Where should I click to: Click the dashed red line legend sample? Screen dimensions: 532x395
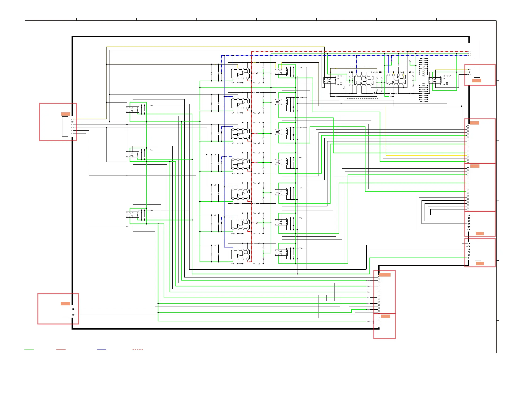click(x=137, y=349)
